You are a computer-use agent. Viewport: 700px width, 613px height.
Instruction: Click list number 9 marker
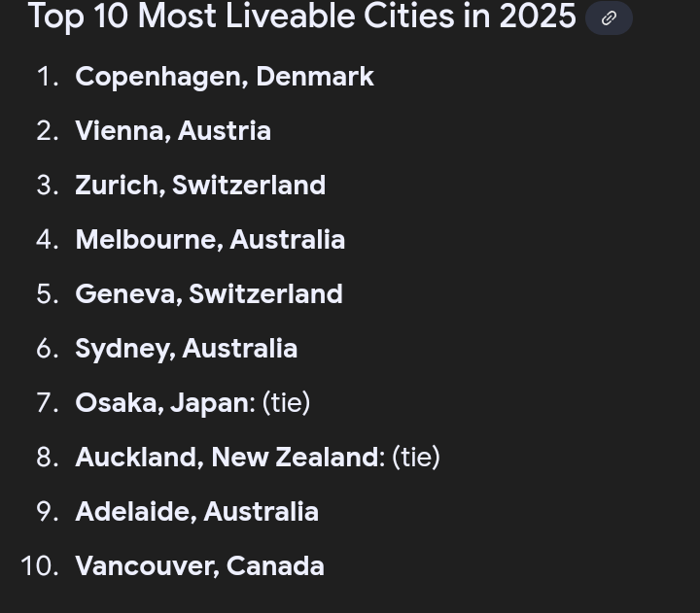click(48, 512)
